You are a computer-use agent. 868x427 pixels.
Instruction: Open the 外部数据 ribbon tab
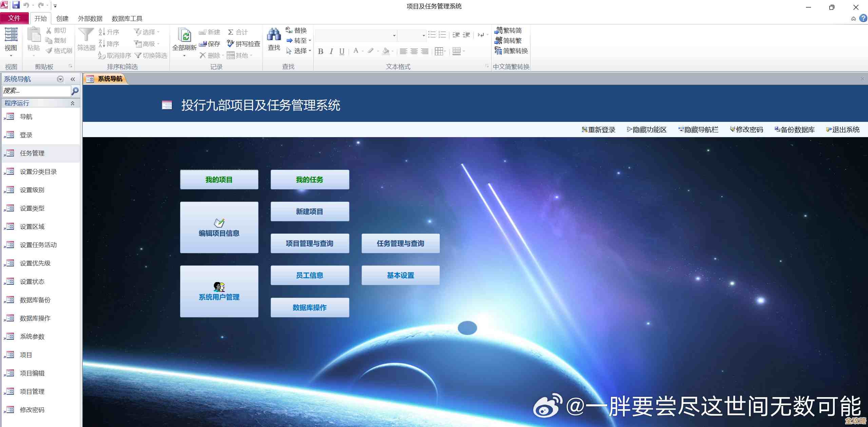pyautogui.click(x=91, y=18)
